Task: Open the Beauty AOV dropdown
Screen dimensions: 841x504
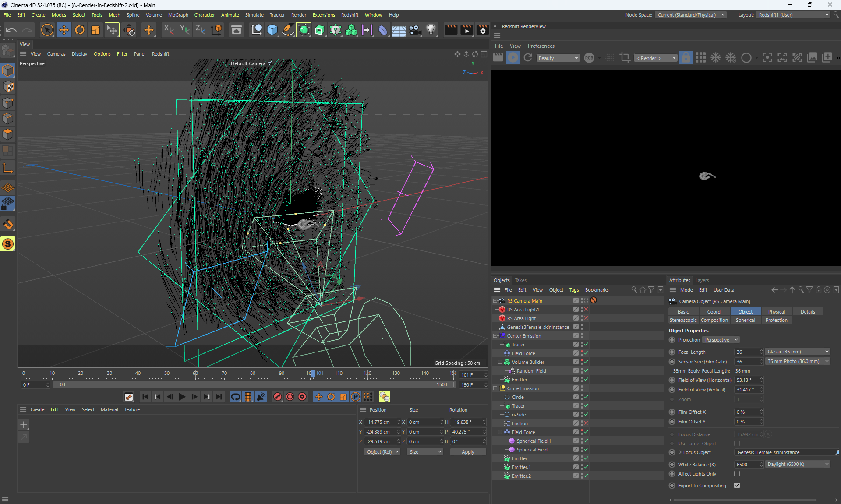Action: [x=558, y=58]
